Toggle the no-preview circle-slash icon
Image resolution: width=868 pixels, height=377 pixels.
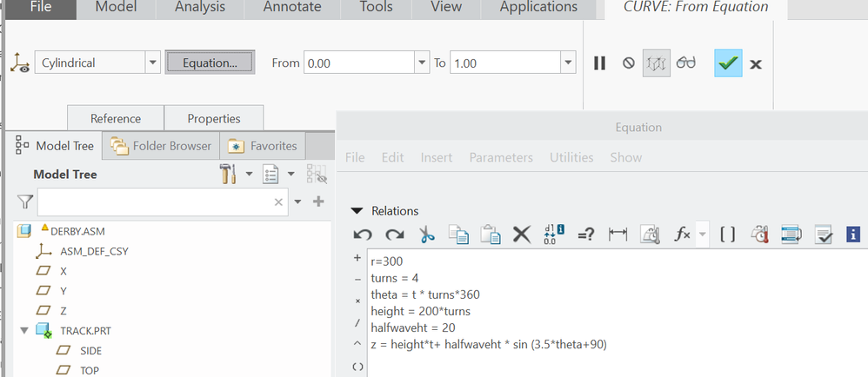(628, 63)
